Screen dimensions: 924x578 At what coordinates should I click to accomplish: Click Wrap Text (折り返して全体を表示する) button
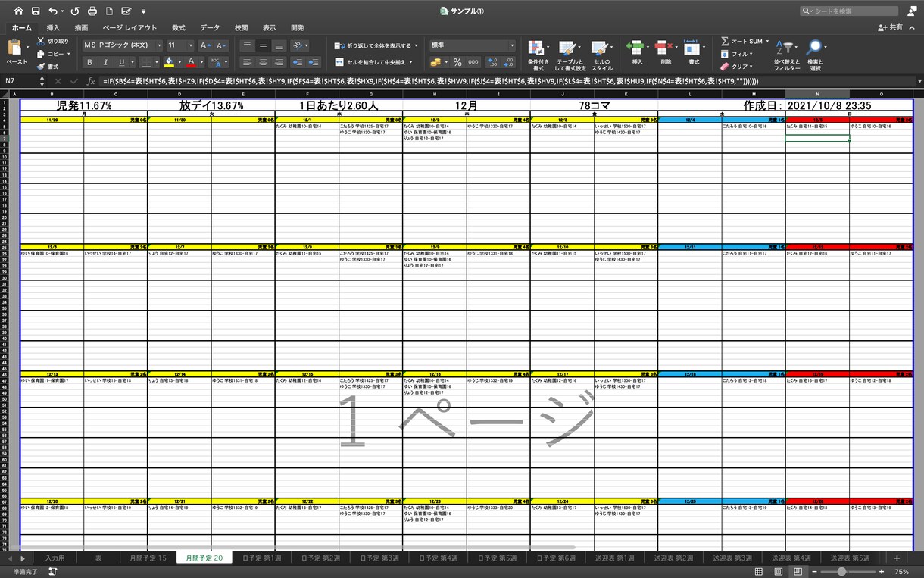point(375,45)
